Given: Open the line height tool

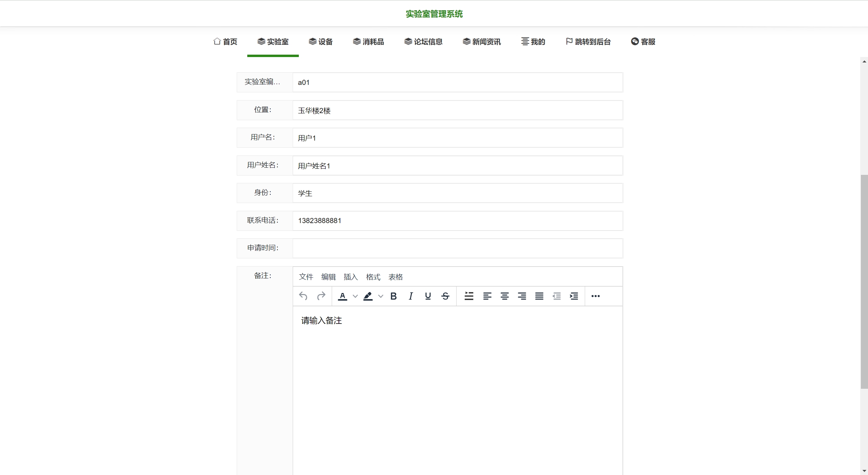Looking at the screenshot, I should [469, 296].
